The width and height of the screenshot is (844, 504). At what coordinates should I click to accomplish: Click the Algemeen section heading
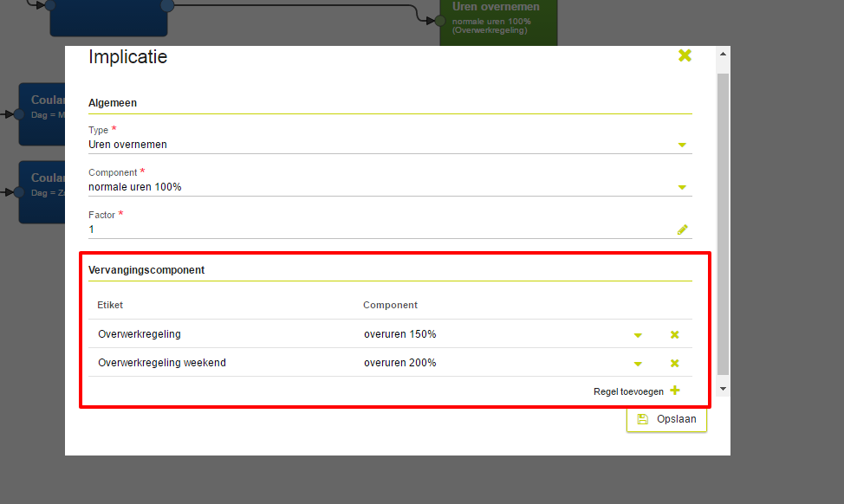[113, 103]
